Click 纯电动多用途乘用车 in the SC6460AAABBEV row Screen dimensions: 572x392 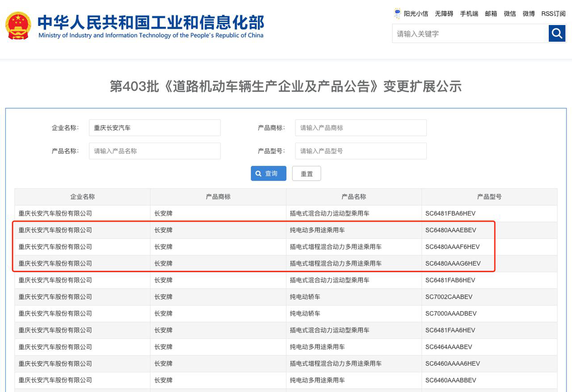click(x=317, y=380)
